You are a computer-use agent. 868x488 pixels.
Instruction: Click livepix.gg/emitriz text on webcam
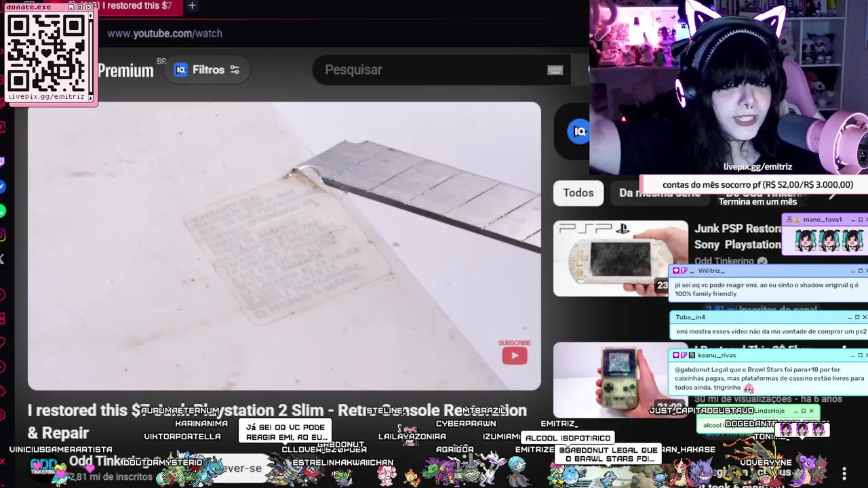click(757, 167)
